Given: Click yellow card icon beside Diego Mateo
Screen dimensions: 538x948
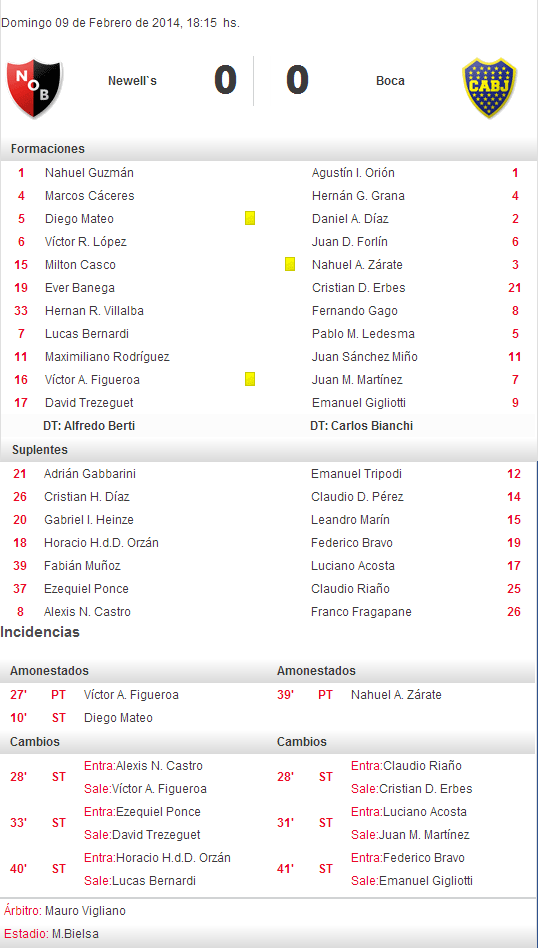Looking at the screenshot, I should point(250,218).
